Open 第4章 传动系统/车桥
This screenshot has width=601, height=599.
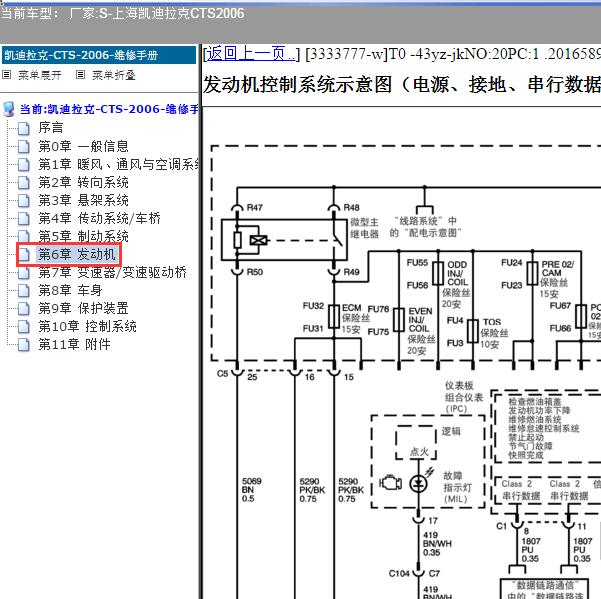tap(99, 218)
